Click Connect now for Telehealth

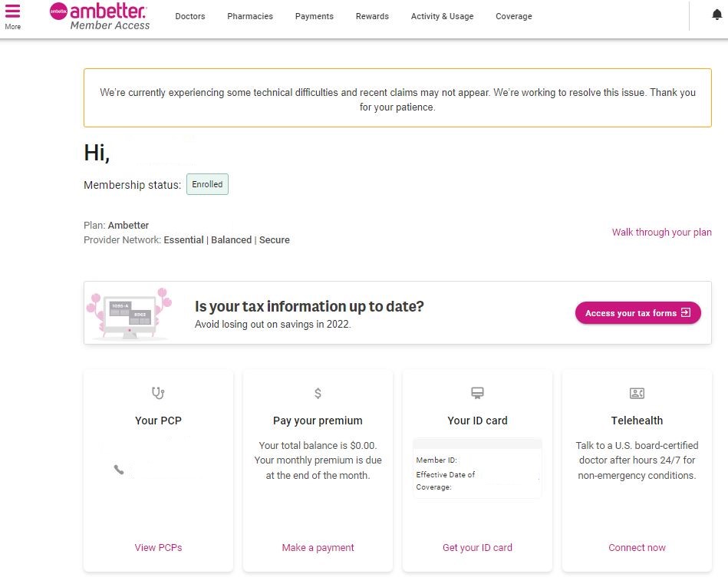(637, 548)
